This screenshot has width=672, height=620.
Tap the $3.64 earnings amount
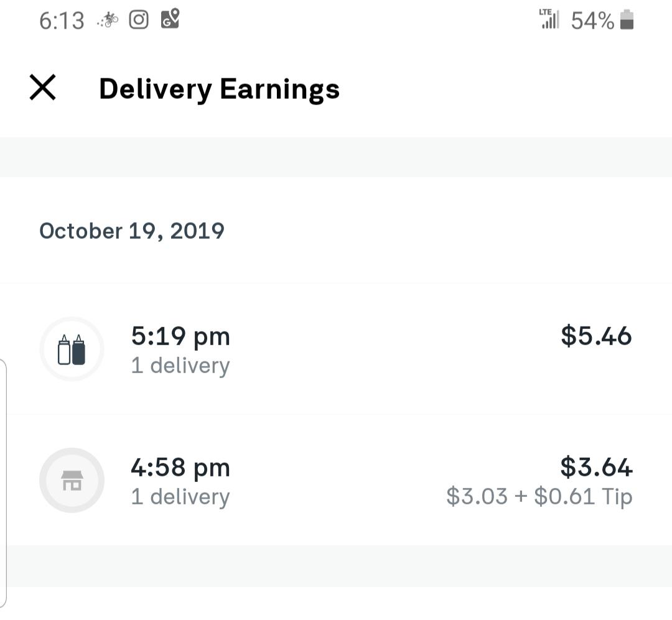[x=596, y=467]
